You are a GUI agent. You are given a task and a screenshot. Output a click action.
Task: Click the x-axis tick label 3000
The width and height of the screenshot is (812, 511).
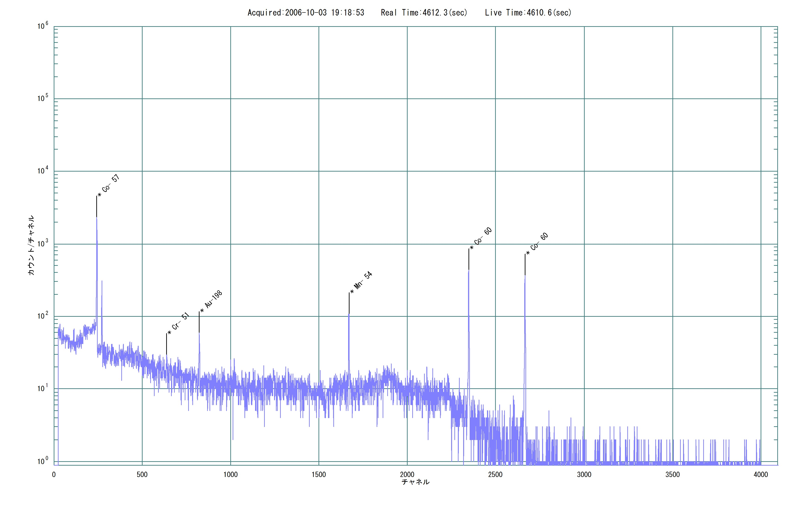(584, 475)
